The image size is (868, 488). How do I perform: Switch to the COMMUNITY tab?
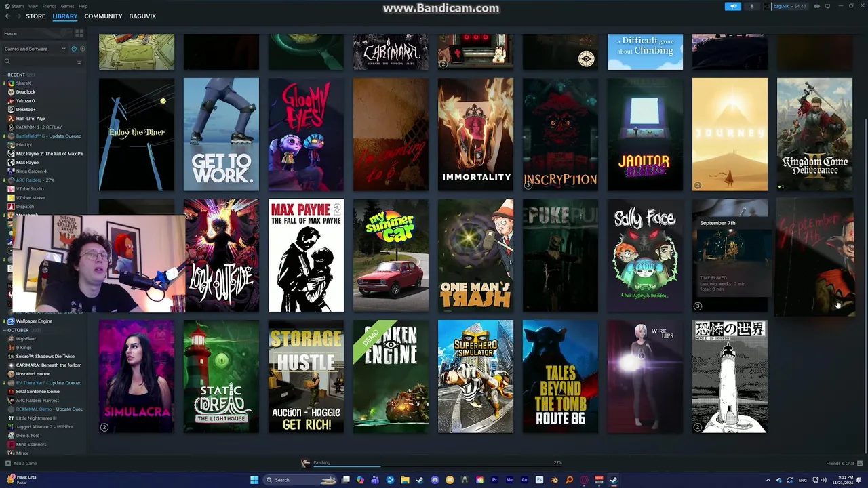pyautogui.click(x=103, y=16)
